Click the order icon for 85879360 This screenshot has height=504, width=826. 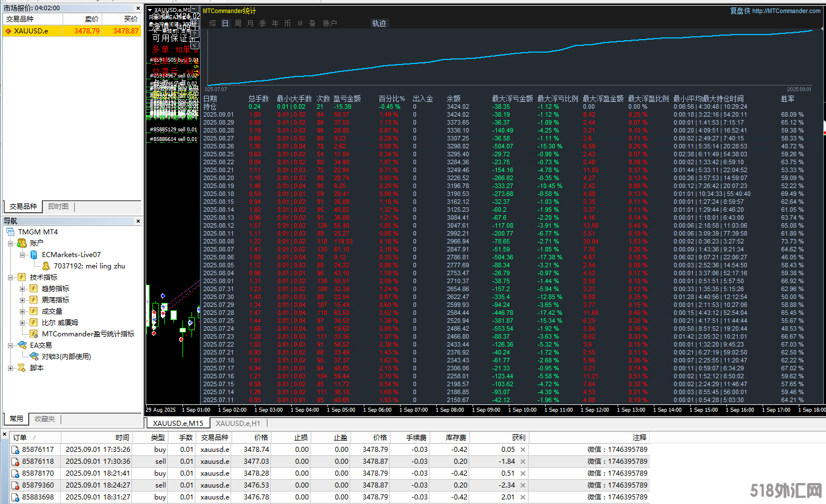point(15,485)
